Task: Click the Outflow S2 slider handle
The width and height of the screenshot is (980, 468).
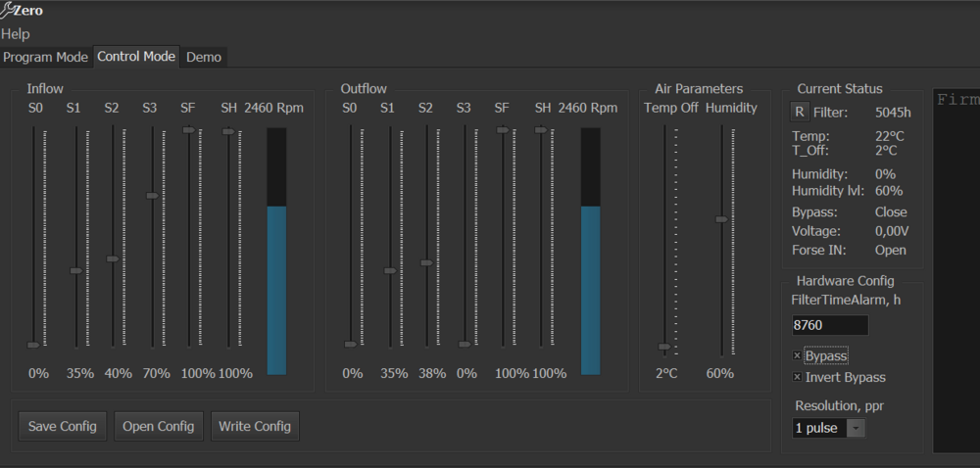Action: pos(426,262)
